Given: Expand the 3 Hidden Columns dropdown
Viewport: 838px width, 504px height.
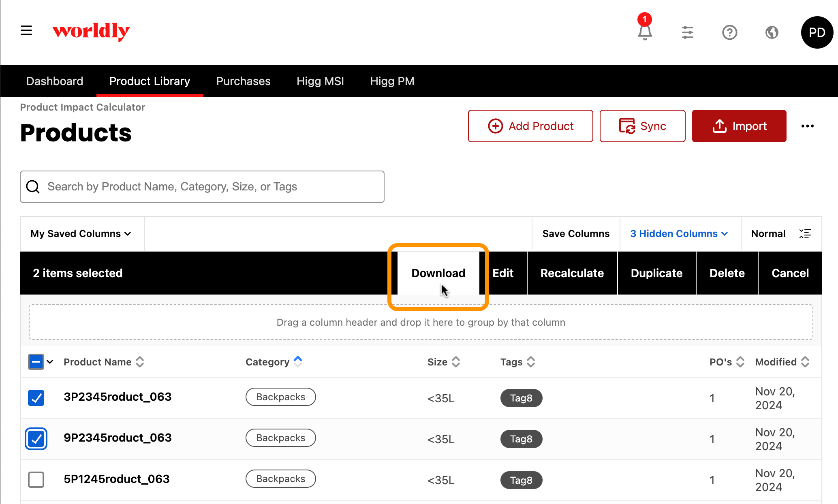Looking at the screenshot, I should coord(680,234).
